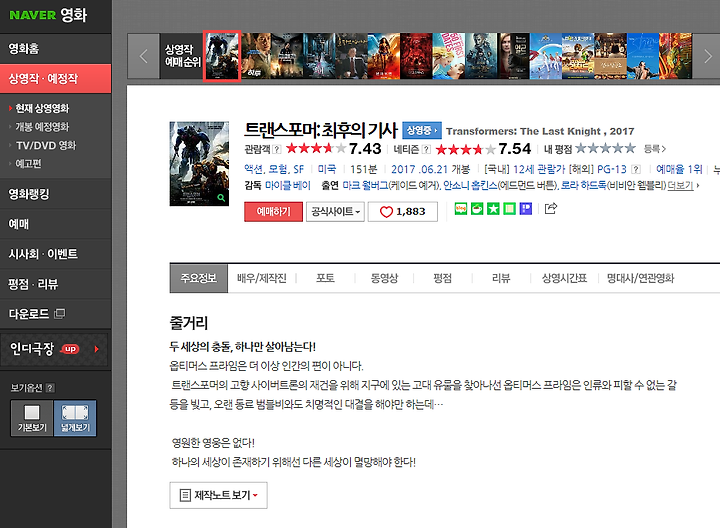Expand cast list via 더보기
This screenshot has width=720, height=528.
(683, 185)
